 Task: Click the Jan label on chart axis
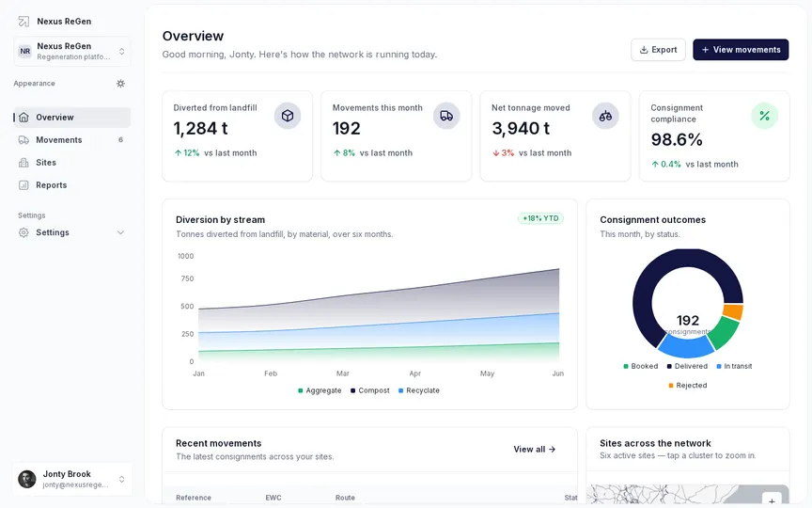coord(199,373)
